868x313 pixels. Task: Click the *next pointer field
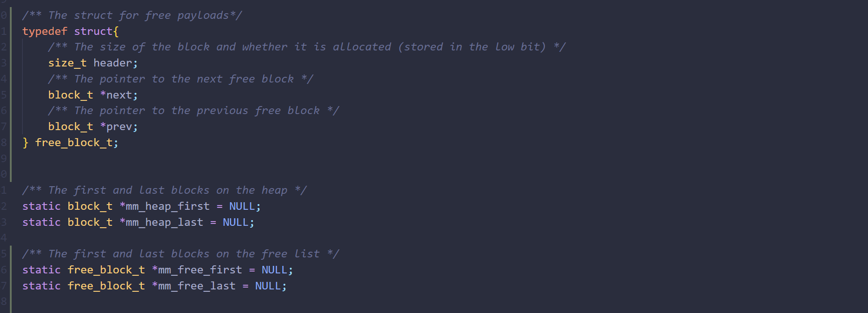119,95
